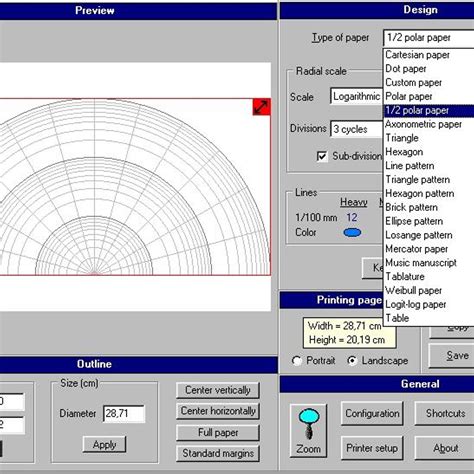This screenshot has height=474, width=474.
Task: Select the Landscape orientation
Action: pos(352,361)
